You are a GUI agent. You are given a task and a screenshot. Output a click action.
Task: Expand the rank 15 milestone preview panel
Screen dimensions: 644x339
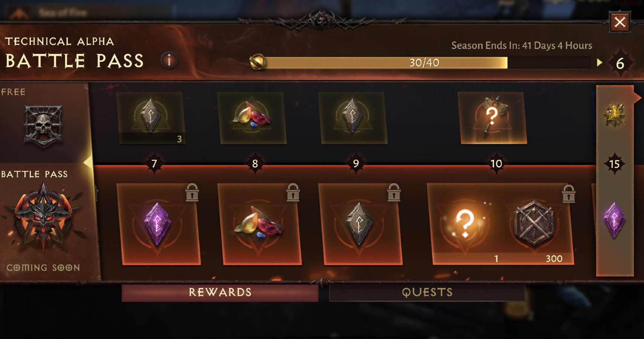tap(615, 181)
